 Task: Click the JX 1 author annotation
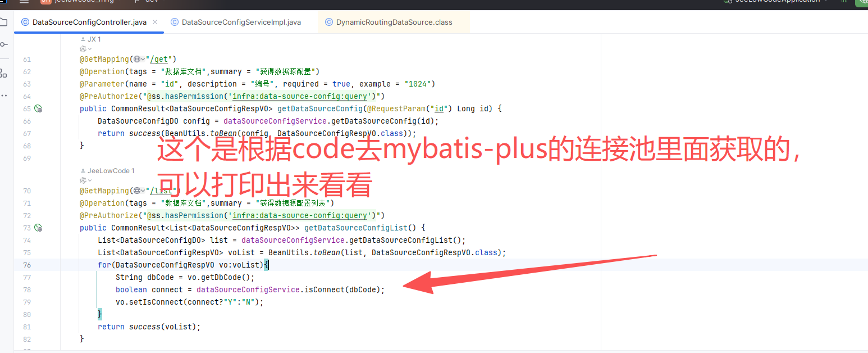coord(94,39)
